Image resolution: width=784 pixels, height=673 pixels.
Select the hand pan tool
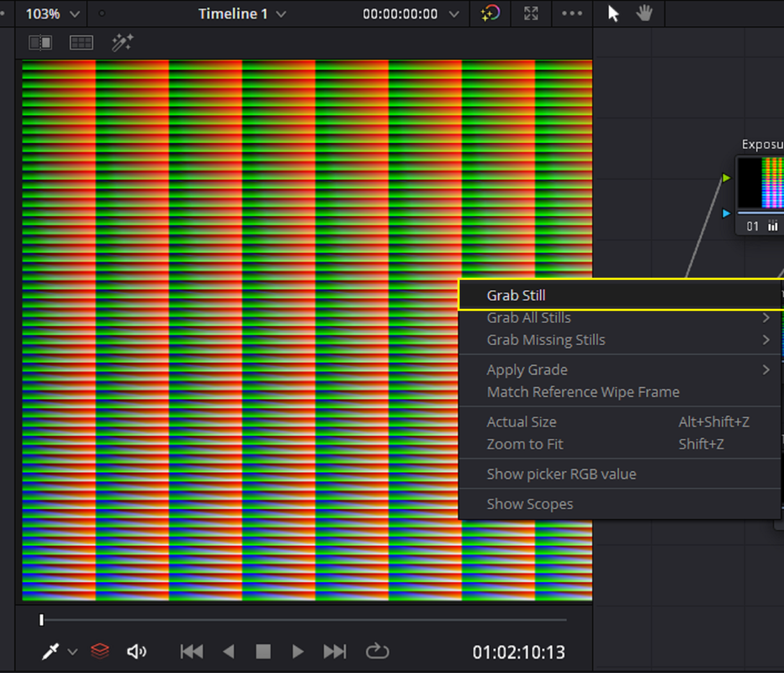coord(644,13)
